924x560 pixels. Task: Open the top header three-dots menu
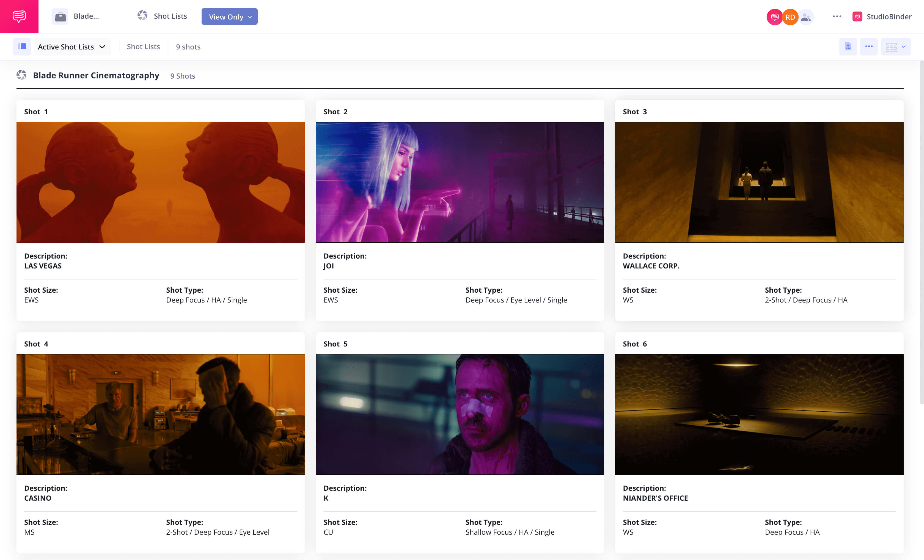coord(837,16)
